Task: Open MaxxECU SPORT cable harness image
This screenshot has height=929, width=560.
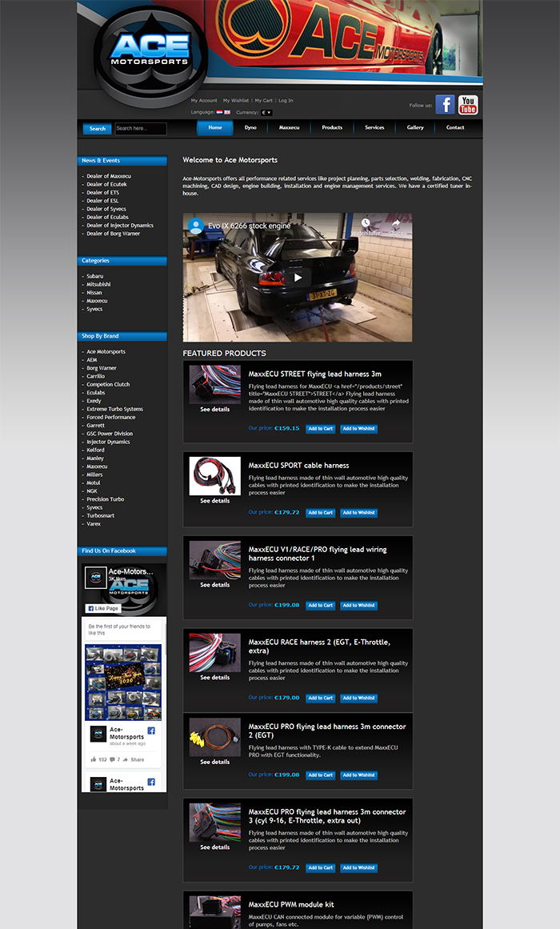Action: (214, 476)
